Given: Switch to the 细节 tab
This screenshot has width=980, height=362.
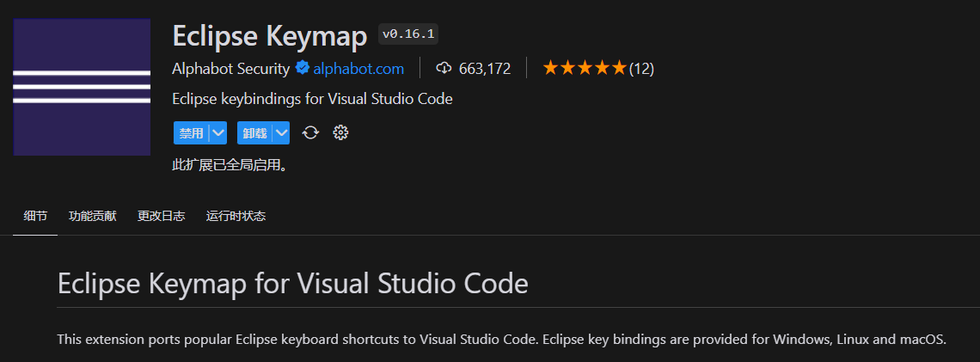Looking at the screenshot, I should [35, 217].
